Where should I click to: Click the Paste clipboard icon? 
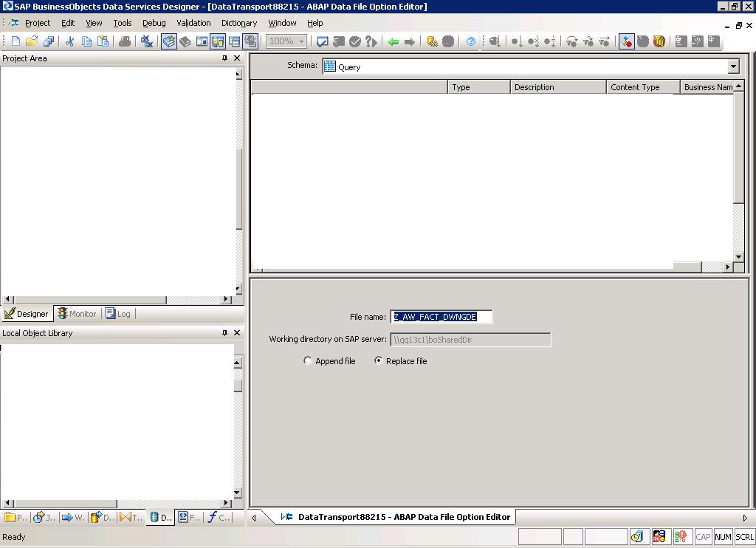pos(103,41)
